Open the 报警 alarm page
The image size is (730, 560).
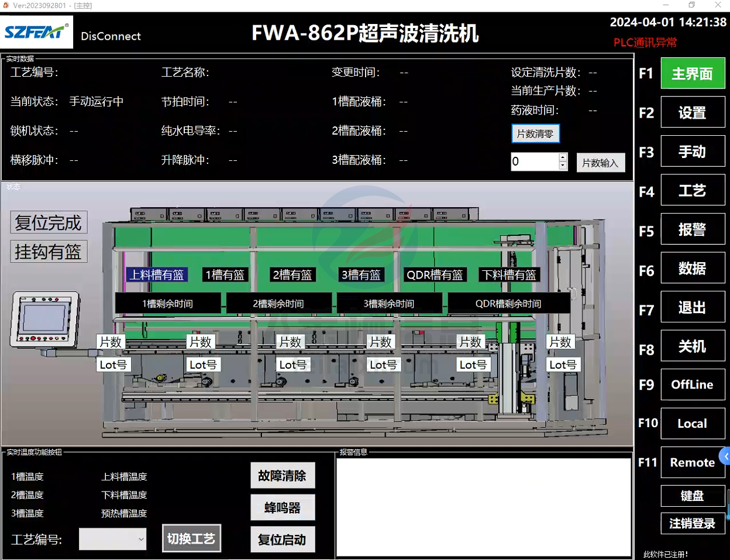coord(693,229)
